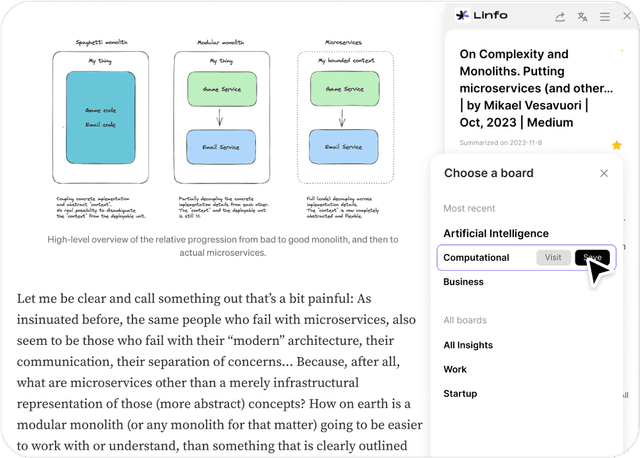Select the Computational board row

click(477, 257)
